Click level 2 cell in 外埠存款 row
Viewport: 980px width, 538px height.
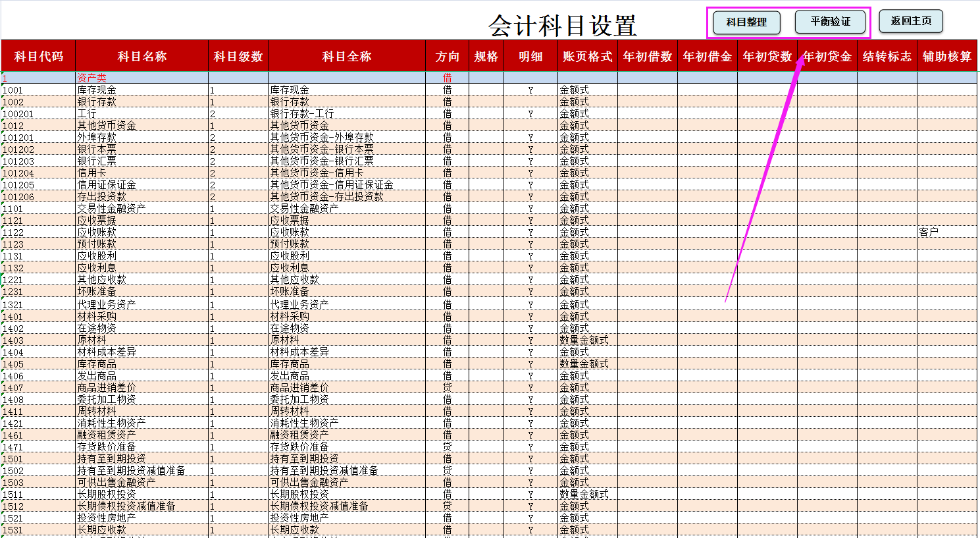(x=238, y=138)
